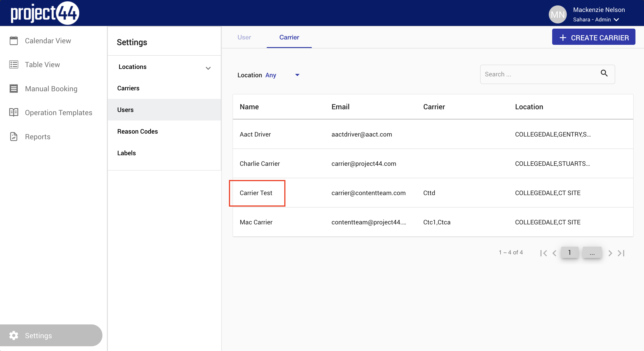Click the Settings gear icon
Screen dimensions: 644x351
[x=14, y=335]
